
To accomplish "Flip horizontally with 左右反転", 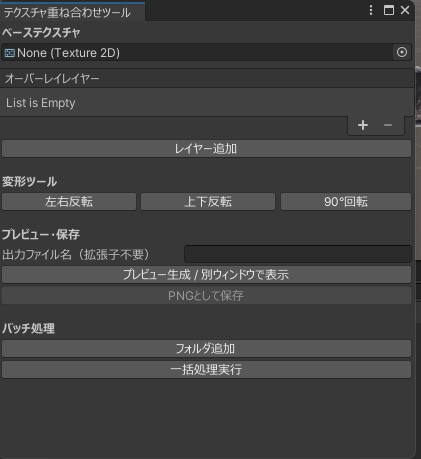I will click(x=69, y=202).
